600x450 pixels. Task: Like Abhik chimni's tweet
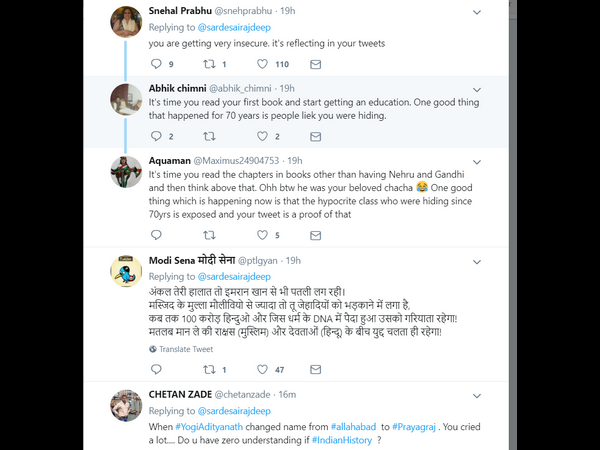coord(262,136)
